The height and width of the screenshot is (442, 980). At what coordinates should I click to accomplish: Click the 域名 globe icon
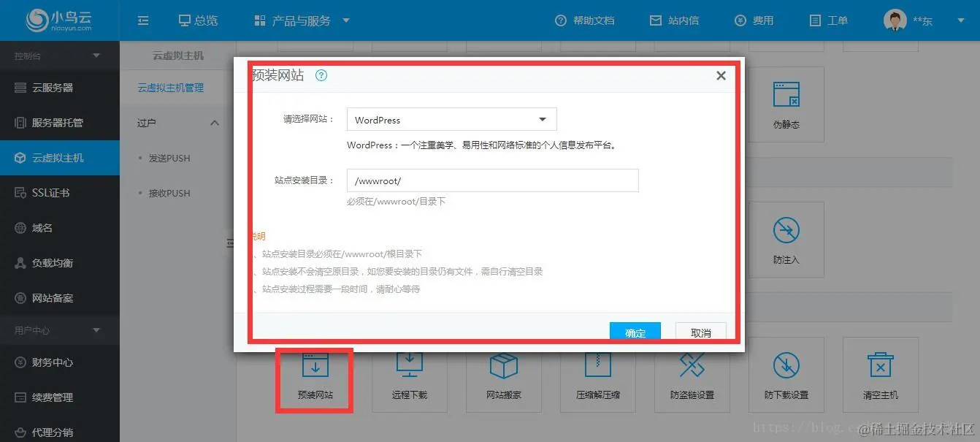(20, 228)
